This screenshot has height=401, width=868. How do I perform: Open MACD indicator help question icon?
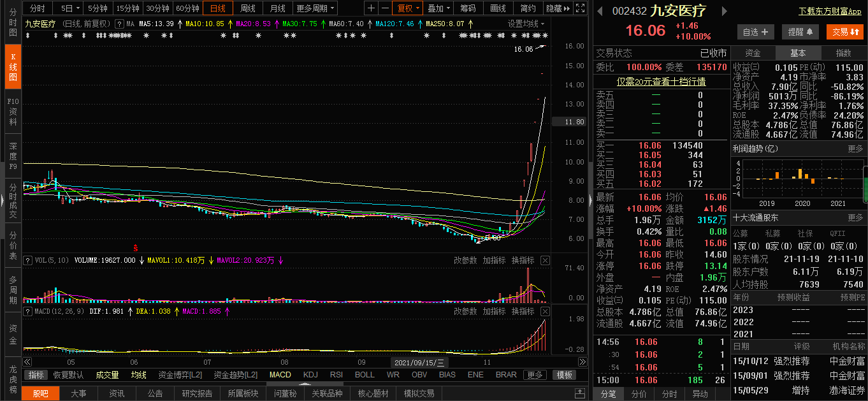(x=28, y=311)
